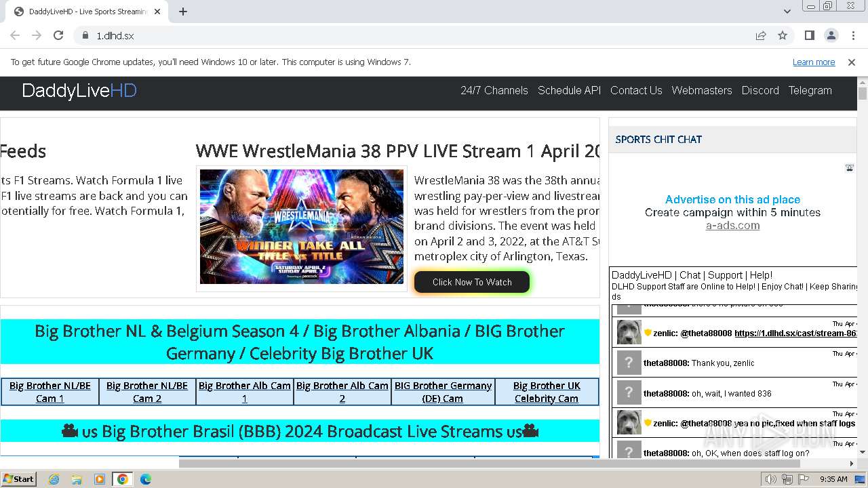Close the DaddyLiveHD browser tab

click(x=157, y=12)
